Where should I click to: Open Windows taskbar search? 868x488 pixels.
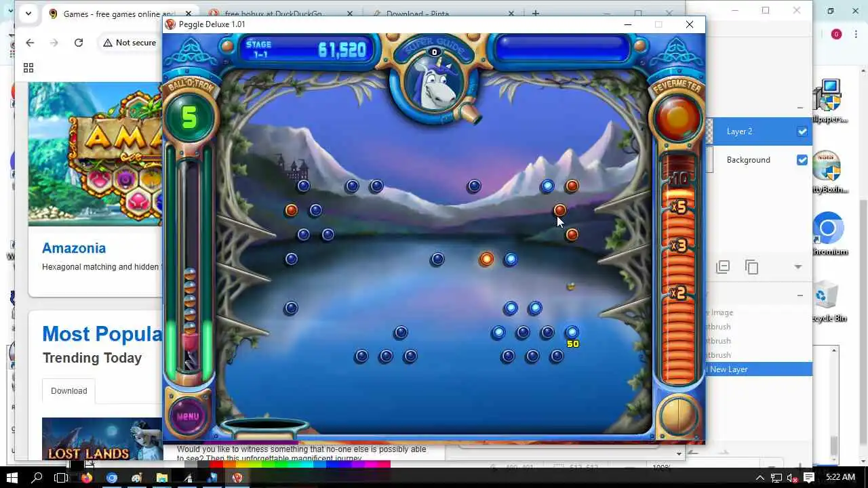(37, 478)
